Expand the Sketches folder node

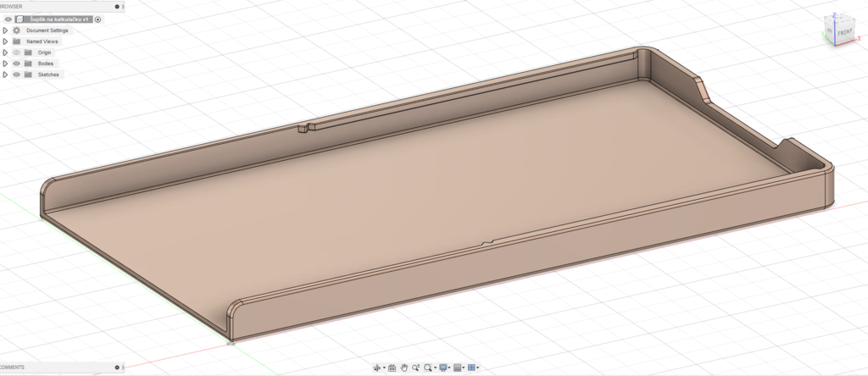click(5, 75)
